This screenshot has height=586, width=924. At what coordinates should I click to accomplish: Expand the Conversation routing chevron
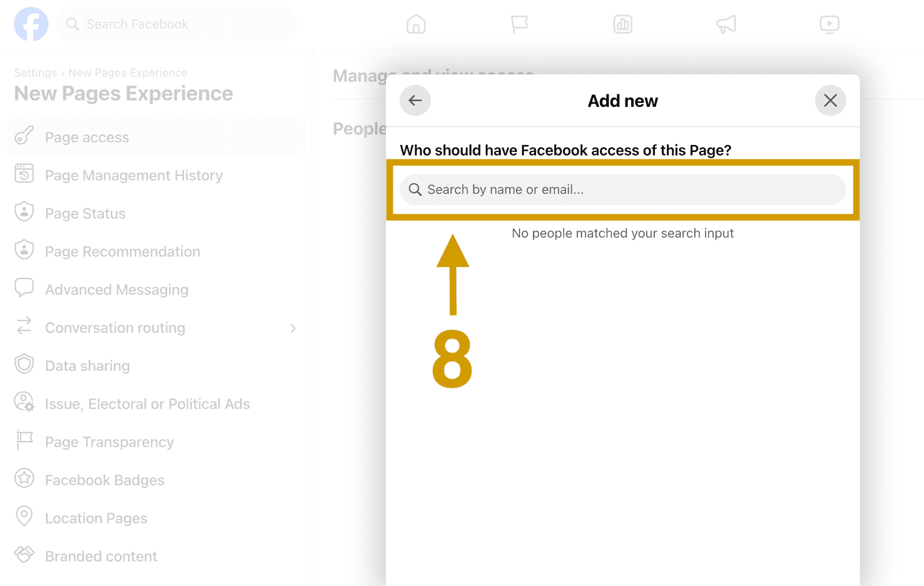click(293, 328)
